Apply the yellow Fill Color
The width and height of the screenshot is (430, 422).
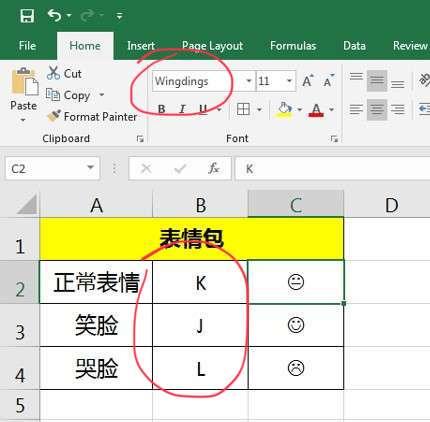(x=284, y=110)
